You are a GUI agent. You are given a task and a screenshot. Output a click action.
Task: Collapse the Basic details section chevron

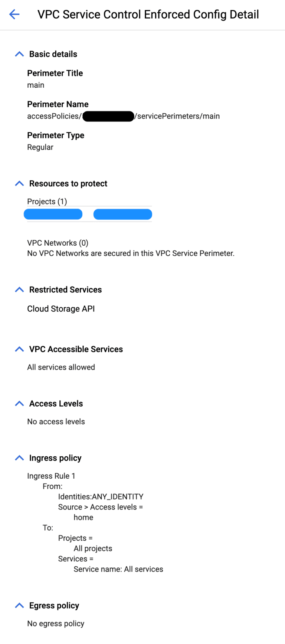[19, 54]
